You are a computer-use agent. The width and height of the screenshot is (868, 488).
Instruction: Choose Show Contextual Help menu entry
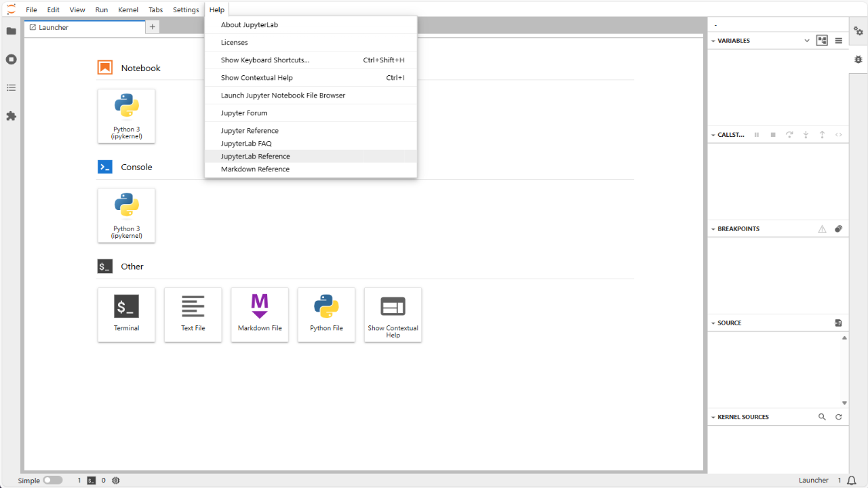(311, 78)
